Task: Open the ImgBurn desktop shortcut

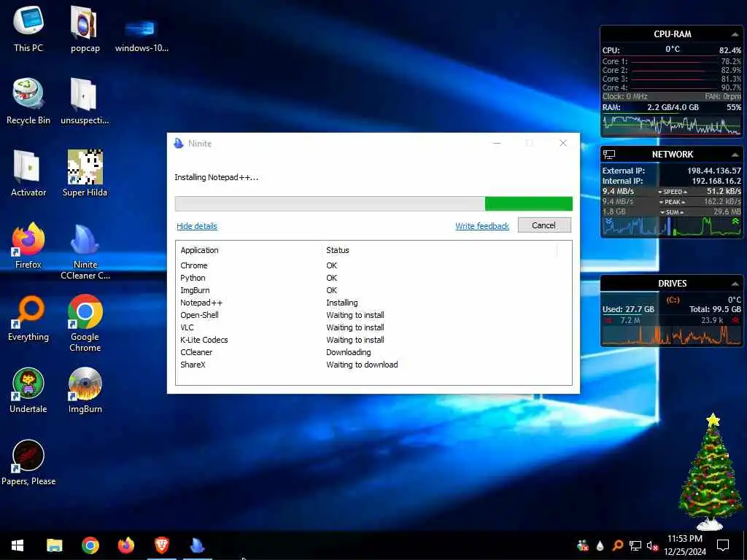Action: pyautogui.click(x=85, y=390)
